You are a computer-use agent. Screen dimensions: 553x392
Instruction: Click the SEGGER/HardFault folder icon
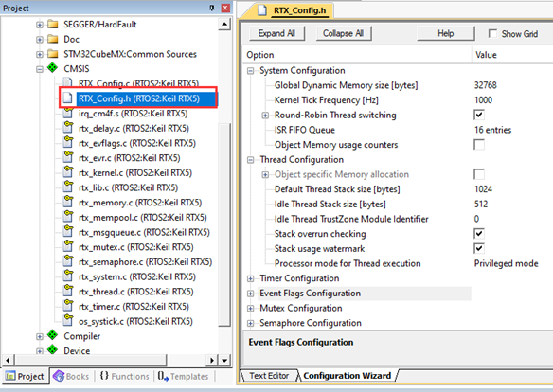click(53, 24)
